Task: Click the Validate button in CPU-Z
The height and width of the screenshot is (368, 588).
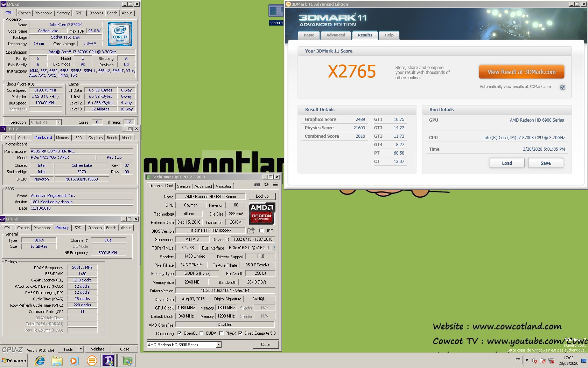Action: pyautogui.click(x=98, y=349)
